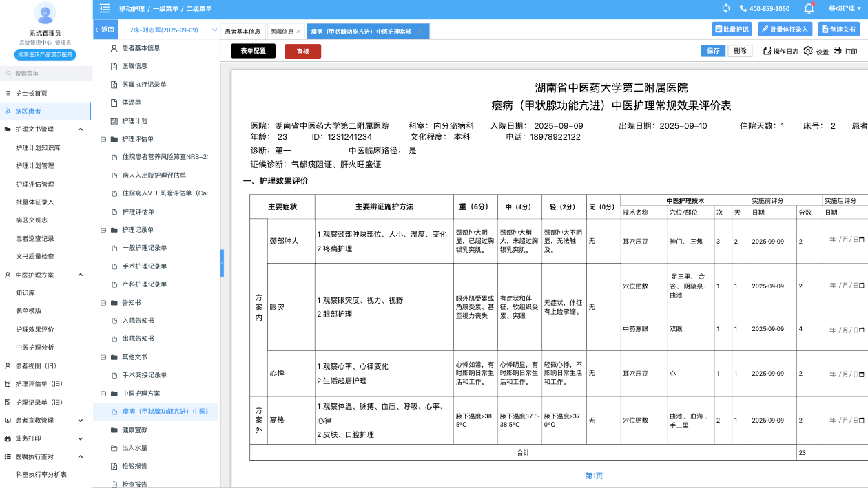Expand 业务打印 menu group
868x488 pixels.
80,438
